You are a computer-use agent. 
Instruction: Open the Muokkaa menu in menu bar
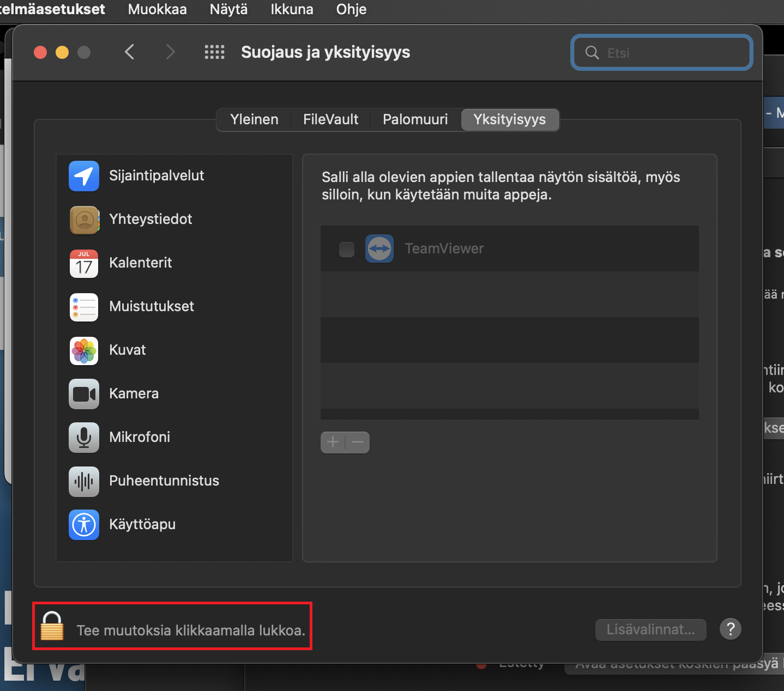click(x=157, y=9)
